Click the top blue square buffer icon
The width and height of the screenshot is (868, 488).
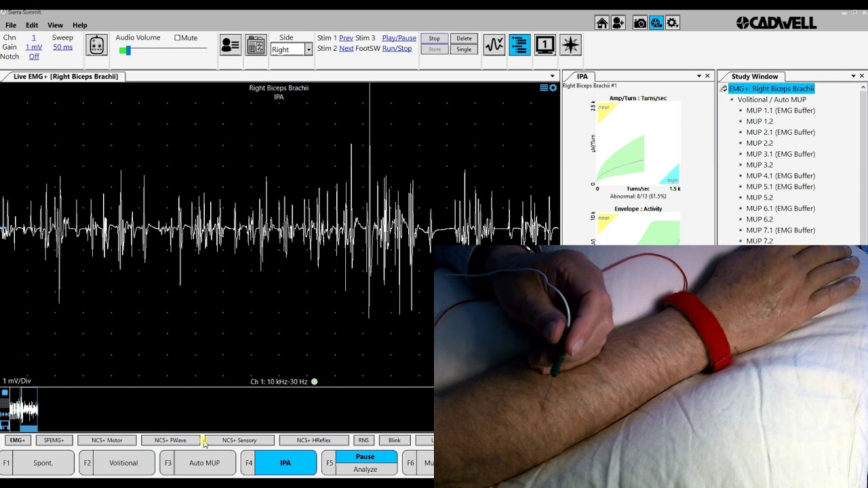[5, 393]
